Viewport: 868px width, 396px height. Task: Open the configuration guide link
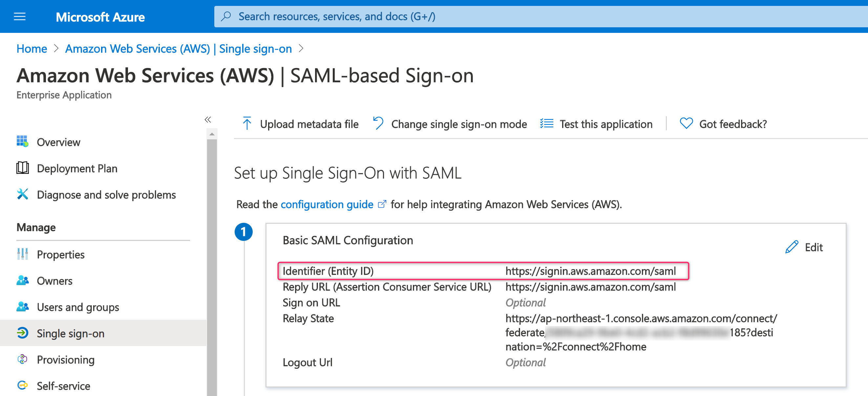[327, 204]
